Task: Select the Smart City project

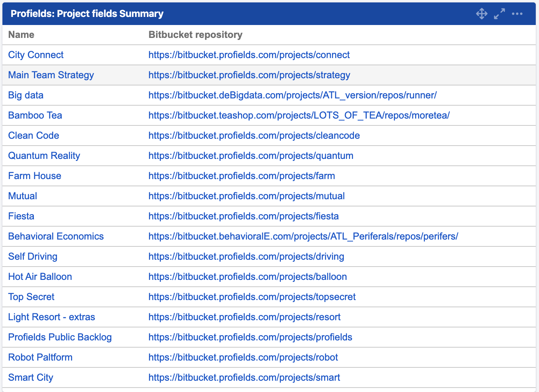Action: click(30, 377)
